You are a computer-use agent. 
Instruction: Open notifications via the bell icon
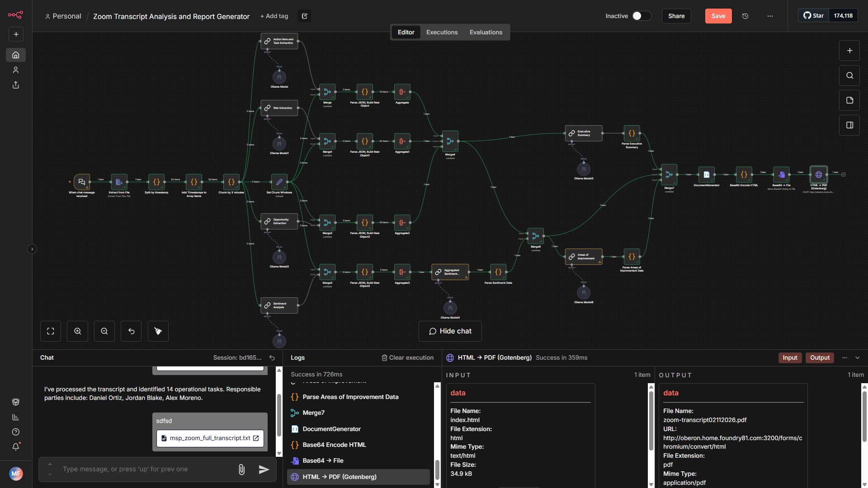[16, 447]
